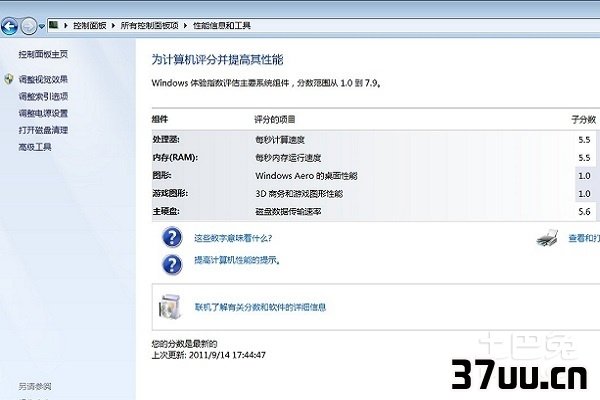The height and width of the screenshot is (400, 600).
Task: Open 联机了解有关分数和软件的详细信息 link
Action: pos(260,307)
